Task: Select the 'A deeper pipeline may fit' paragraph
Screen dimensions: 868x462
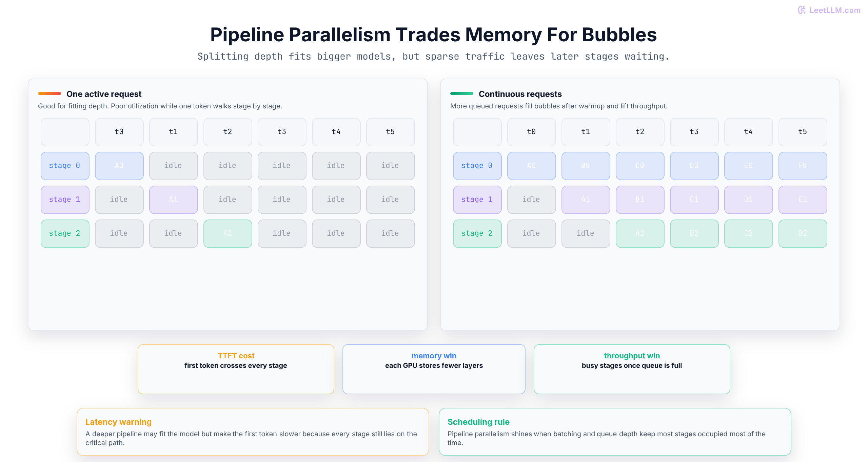Action: (x=251, y=438)
